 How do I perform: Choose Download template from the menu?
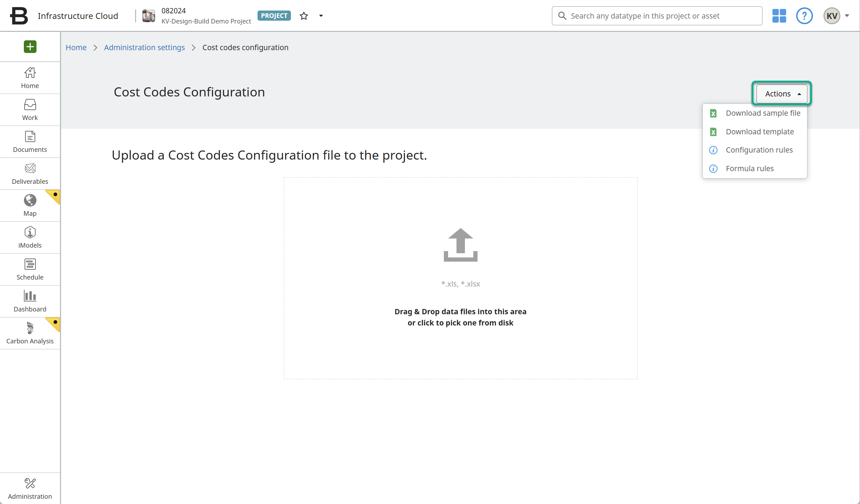pyautogui.click(x=760, y=132)
